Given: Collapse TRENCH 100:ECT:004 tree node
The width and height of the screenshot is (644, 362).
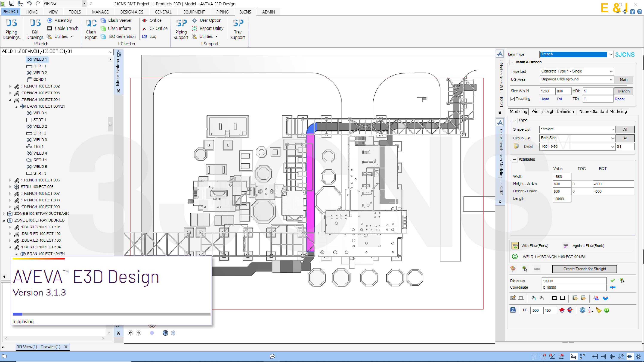Looking at the screenshot, I should (x=10, y=100).
